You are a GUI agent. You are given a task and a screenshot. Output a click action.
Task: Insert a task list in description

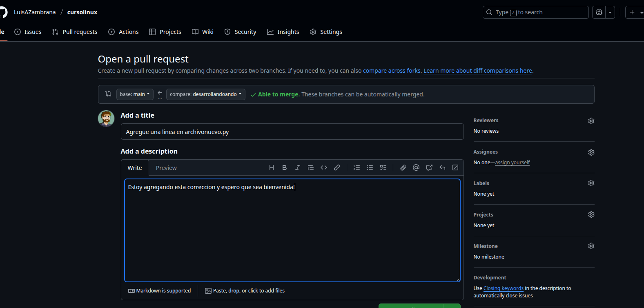[383, 167]
